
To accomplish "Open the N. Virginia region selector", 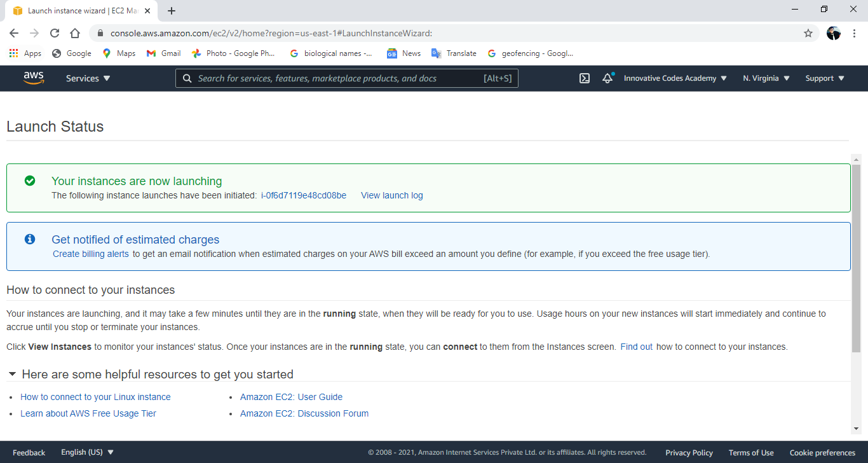I will (x=765, y=78).
